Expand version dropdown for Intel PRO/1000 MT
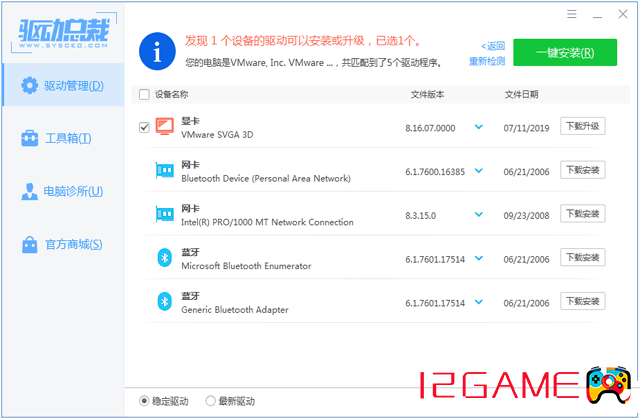The image size is (640, 419). 479,214
